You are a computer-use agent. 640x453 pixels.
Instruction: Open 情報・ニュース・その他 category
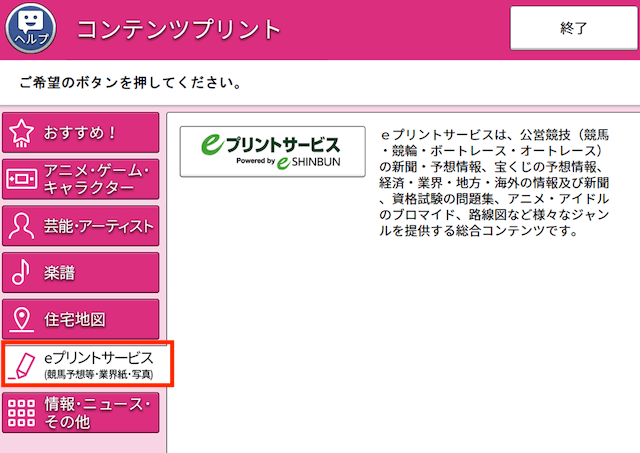[80, 413]
